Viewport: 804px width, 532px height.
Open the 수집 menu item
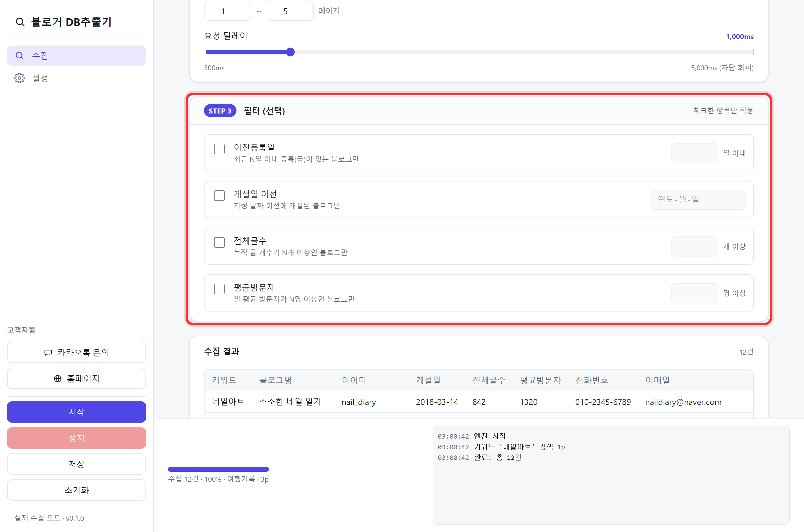(x=77, y=56)
